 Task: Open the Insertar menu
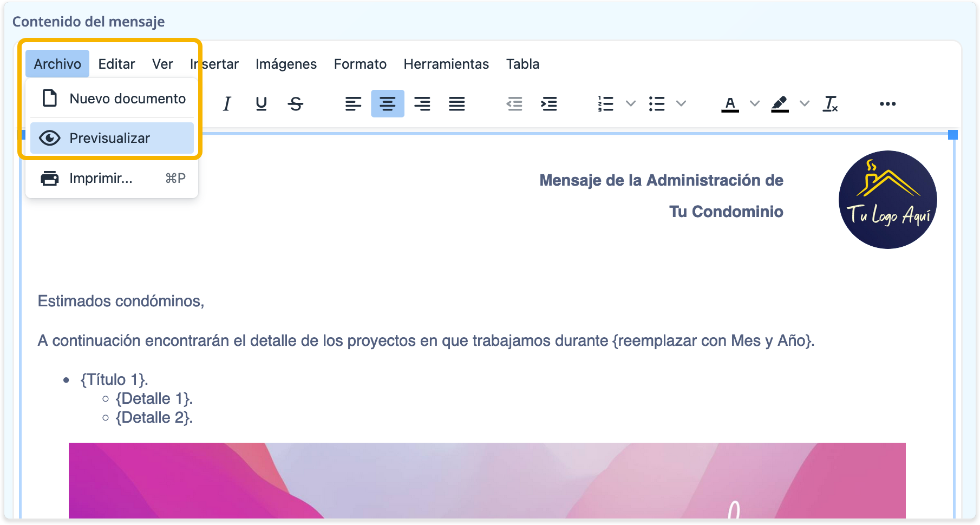[214, 64]
